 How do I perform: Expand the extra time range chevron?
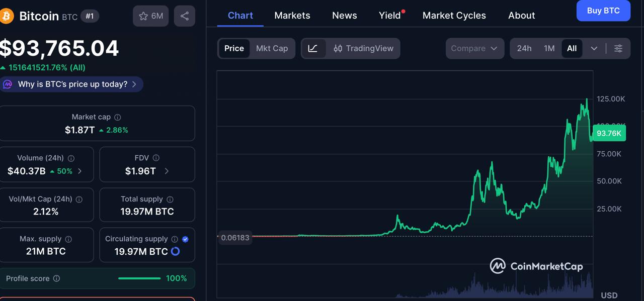pyautogui.click(x=594, y=48)
